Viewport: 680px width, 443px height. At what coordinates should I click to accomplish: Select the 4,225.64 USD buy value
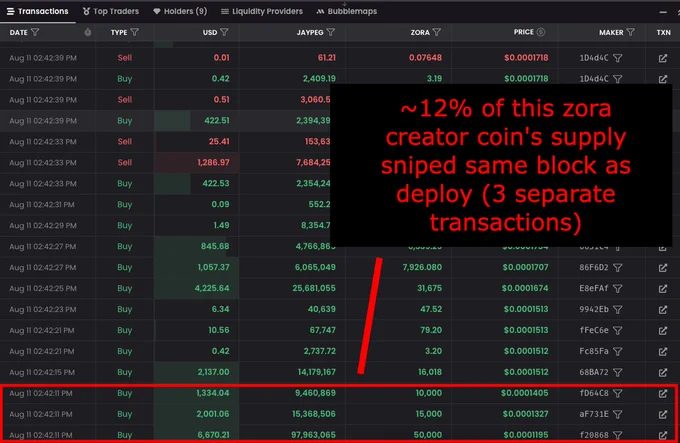pos(212,288)
